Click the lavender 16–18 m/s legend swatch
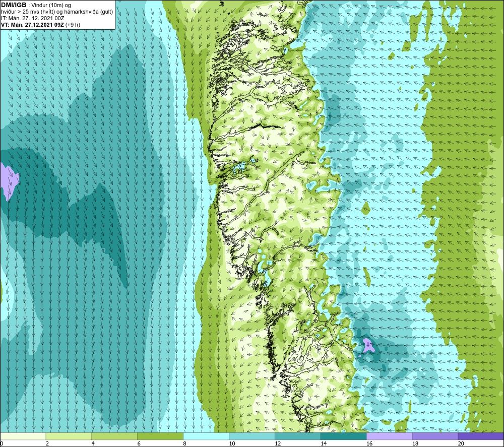The width and height of the screenshot is (504, 447). tap(389, 436)
